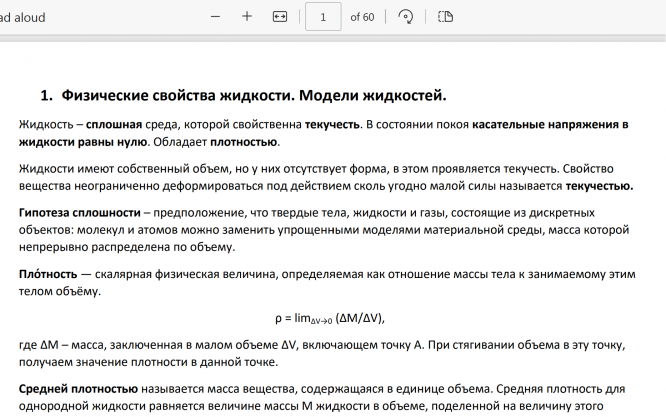The height and width of the screenshot is (417, 666).
Task: Click the bold phrase "Средней плотностью"
Action: coord(79,388)
